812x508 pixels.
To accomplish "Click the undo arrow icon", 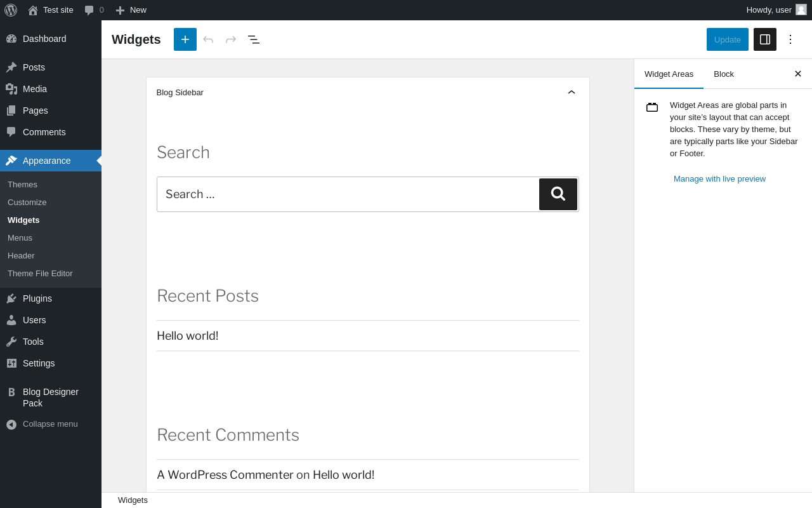I will [208, 39].
